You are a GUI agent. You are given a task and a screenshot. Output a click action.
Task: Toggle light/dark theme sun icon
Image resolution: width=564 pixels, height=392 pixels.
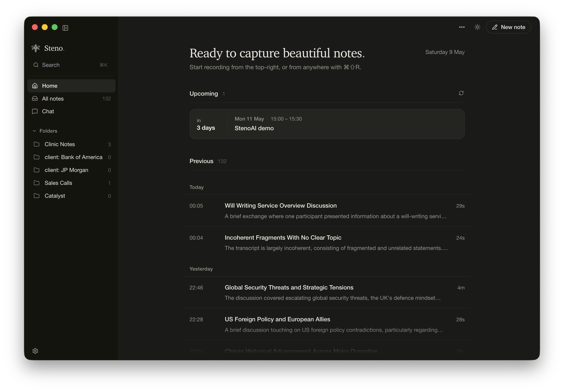tap(477, 27)
